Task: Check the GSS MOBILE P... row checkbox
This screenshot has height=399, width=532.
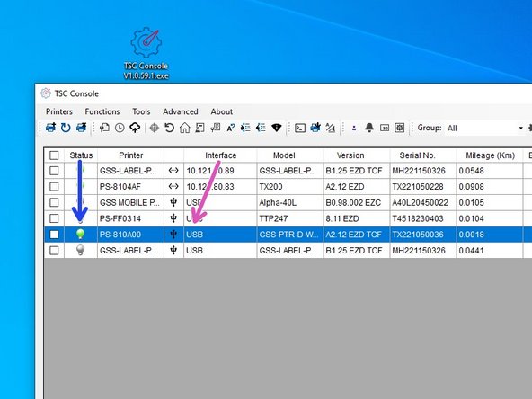Action: (54, 202)
